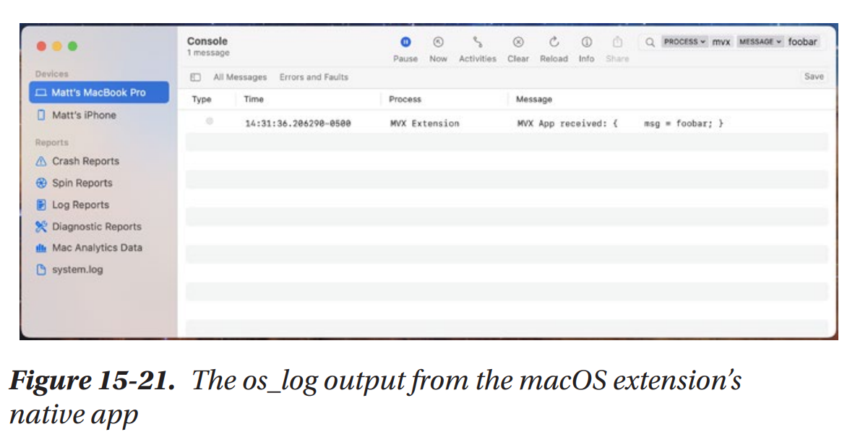868x437 pixels.
Task: Open Crash Reports in sidebar
Action: (x=85, y=161)
